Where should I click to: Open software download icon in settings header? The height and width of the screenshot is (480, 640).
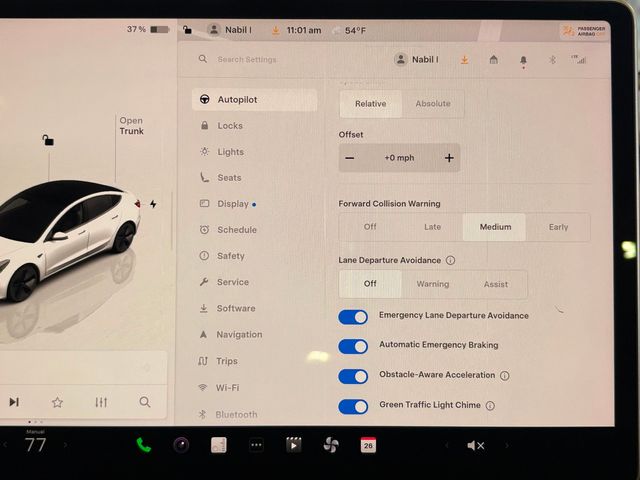tap(464, 60)
